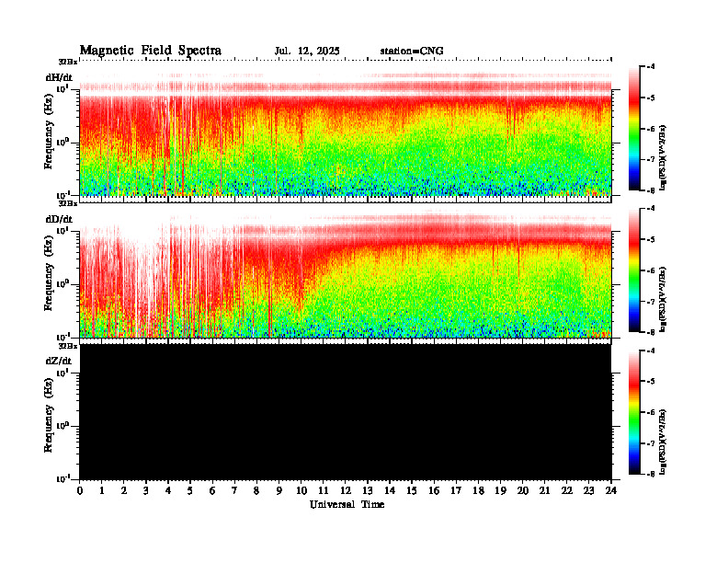Viewport: 728px width, 563px height.
Task: Click the log PSD label beside dD/dt color bar
Action: (663, 299)
